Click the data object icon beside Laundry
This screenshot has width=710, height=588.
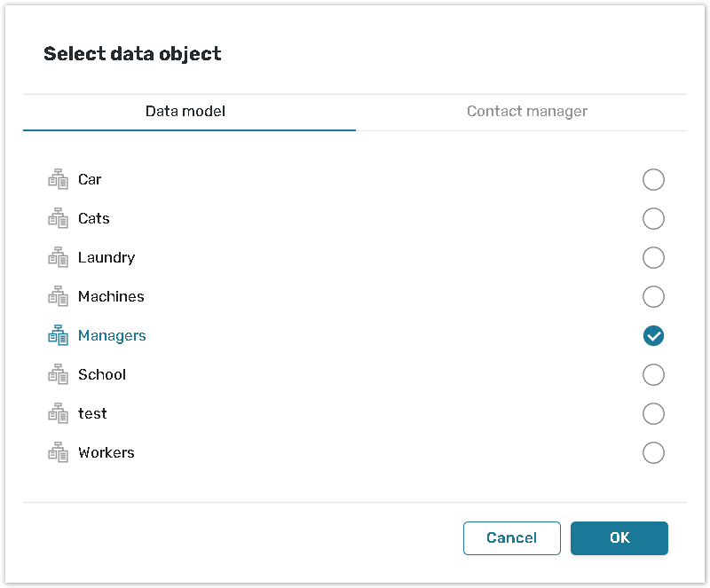tap(58, 258)
